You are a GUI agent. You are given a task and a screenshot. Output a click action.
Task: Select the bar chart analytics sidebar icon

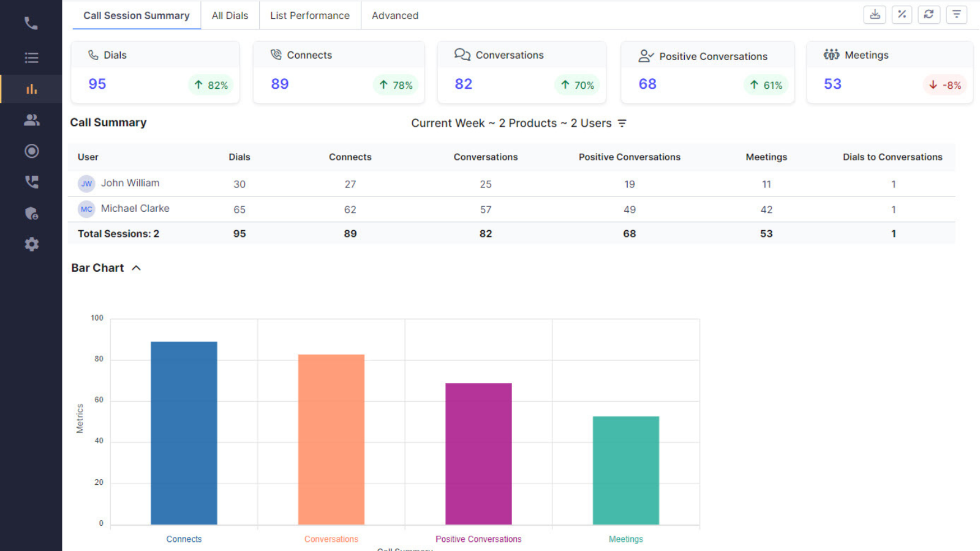pos(31,89)
